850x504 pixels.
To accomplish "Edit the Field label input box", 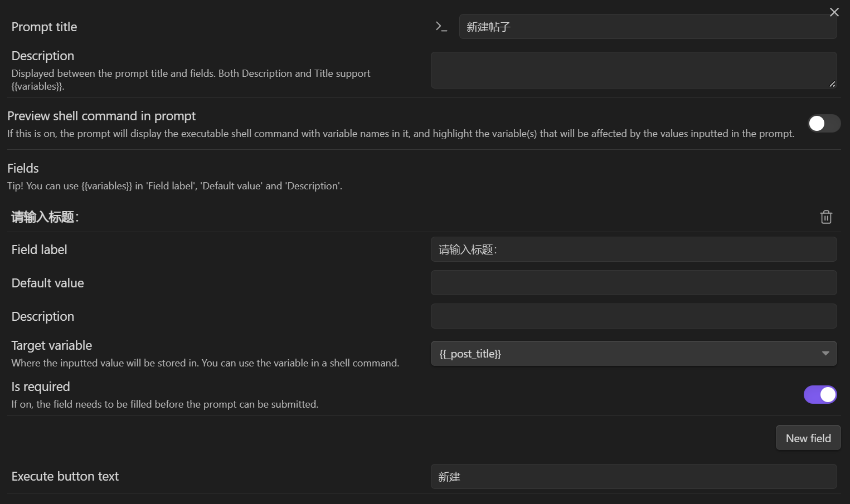I will tap(633, 249).
